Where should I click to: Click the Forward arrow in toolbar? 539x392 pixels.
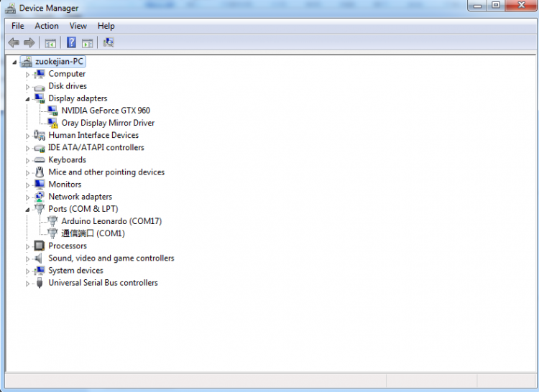[29, 42]
